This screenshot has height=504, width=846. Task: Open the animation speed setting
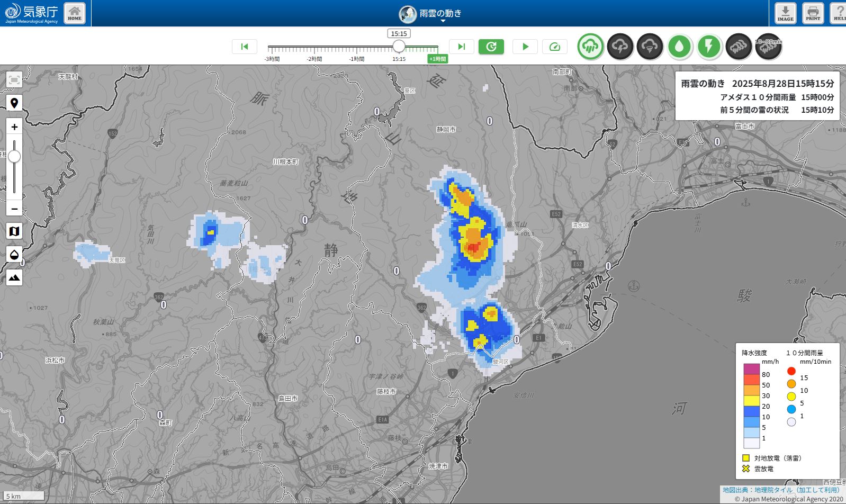click(x=555, y=47)
